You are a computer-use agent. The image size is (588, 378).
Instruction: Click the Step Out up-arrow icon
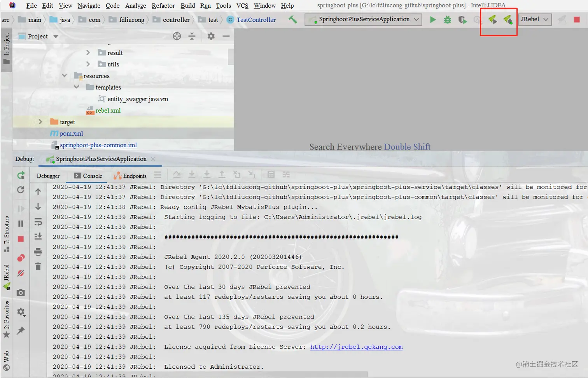[x=222, y=175]
